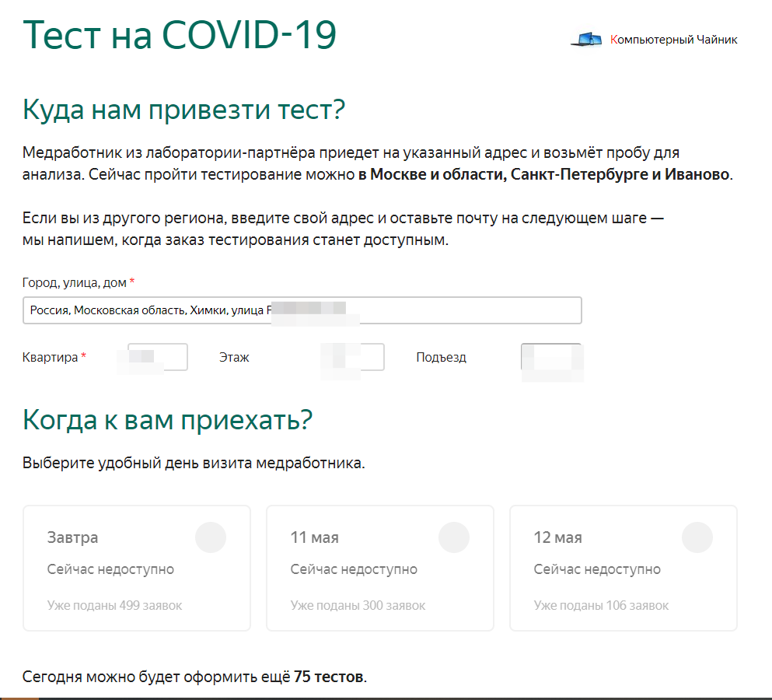Select the radio circle on the 11 мая card
Image resolution: width=772 pixels, height=700 pixels.
pyautogui.click(x=455, y=537)
